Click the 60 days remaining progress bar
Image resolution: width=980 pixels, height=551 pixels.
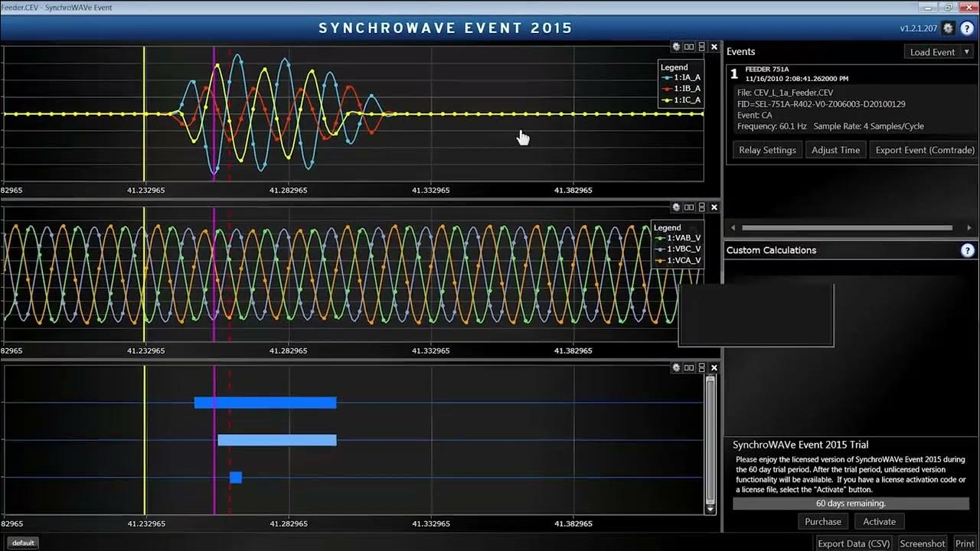click(x=851, y=504)
